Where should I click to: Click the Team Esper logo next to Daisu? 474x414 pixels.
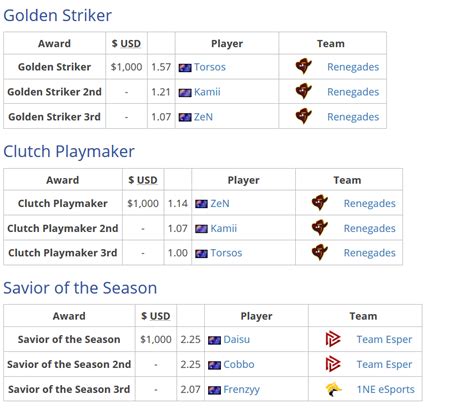[x=333, y=339]
